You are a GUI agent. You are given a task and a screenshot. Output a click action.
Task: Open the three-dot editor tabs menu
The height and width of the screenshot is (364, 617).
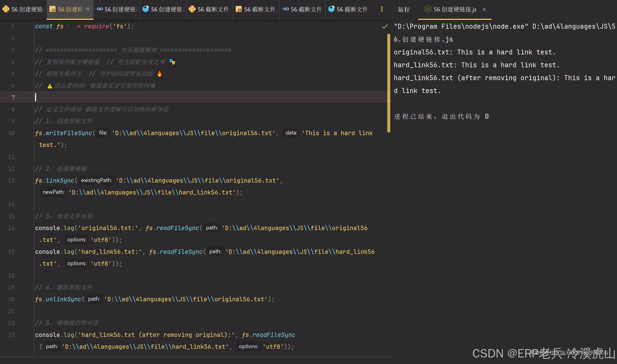(382, 9)
